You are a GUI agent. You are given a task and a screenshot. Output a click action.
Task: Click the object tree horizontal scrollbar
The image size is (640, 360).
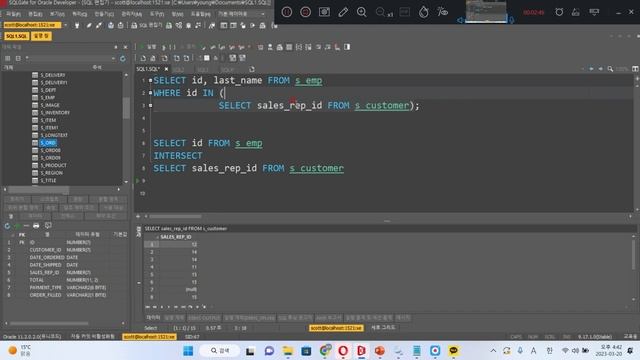(x=39, y=190)
